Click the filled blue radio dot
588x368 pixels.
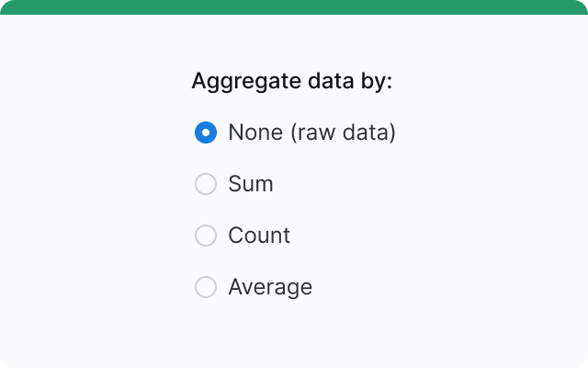pyautogui.click(x=206, y=132)
